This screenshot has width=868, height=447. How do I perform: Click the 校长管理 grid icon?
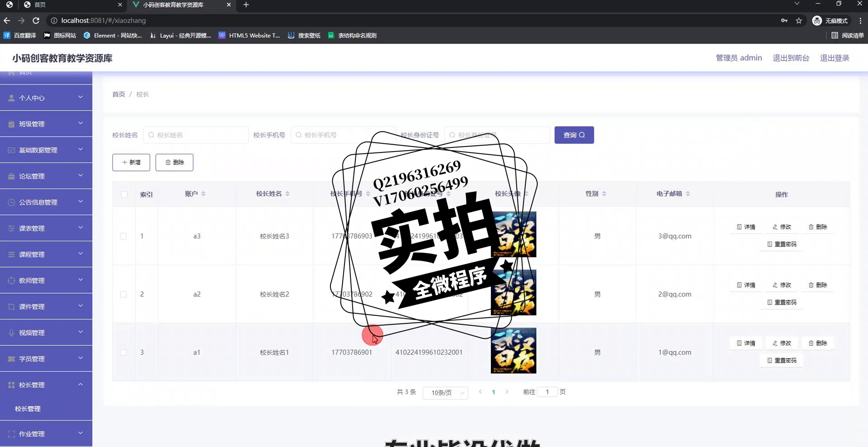11,385
